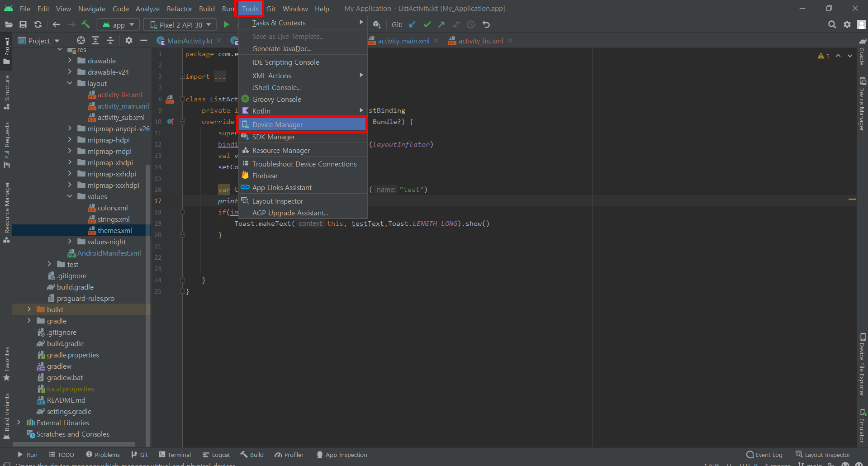Open Device Manager side tool window
Viewport: 868px width, 466px height.
863,104
